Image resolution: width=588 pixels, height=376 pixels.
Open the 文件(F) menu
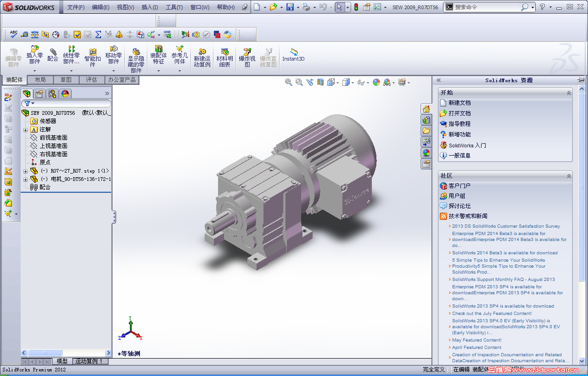click(76, 7)
